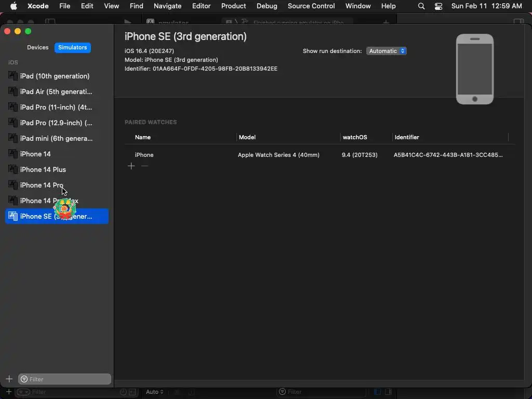Click iPhone 14 Plus simulator icon

pos(13,169)
